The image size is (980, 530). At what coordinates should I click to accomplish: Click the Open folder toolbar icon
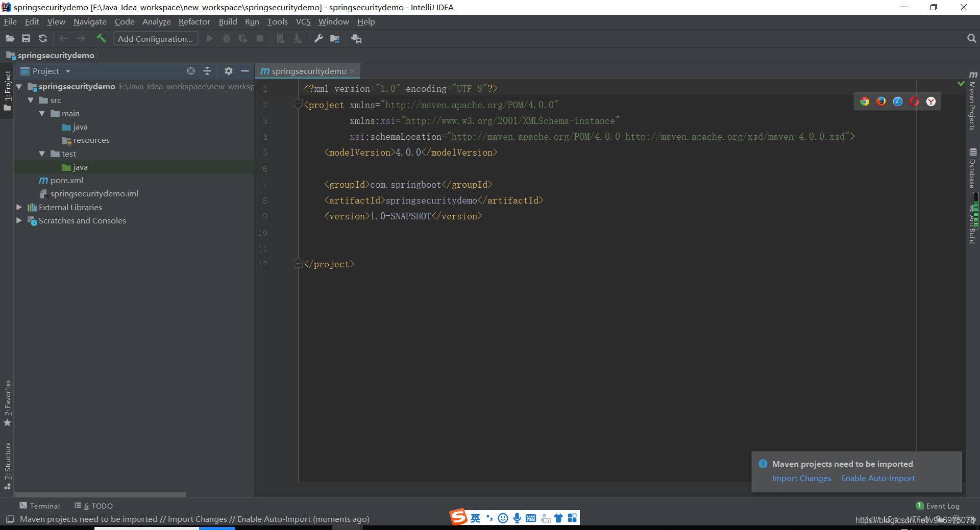click(x=10, y=39)
